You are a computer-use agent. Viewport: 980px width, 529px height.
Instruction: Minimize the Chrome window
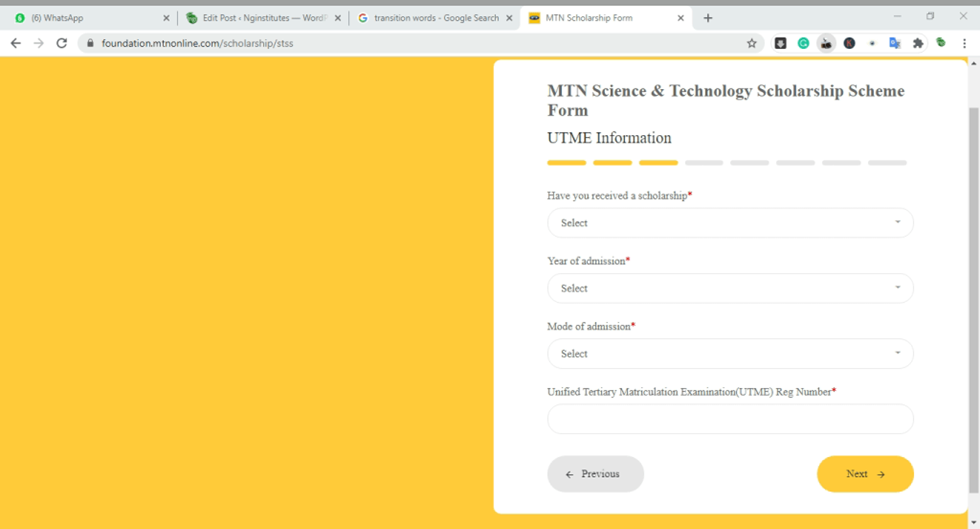pos(897,17)
